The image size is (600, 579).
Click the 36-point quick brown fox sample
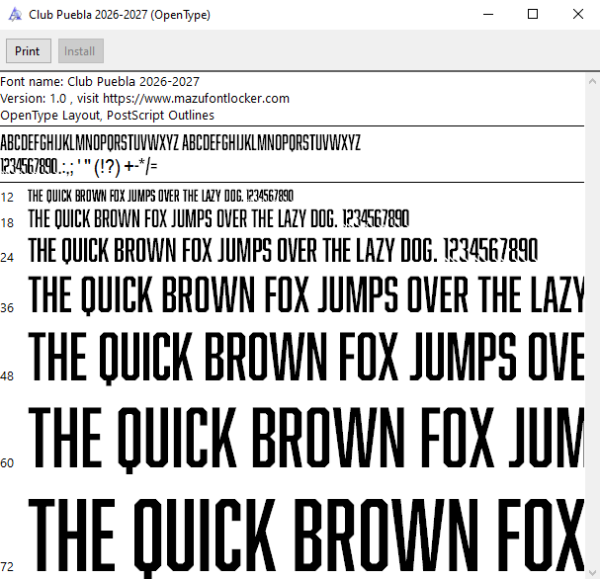click(306, 295)
